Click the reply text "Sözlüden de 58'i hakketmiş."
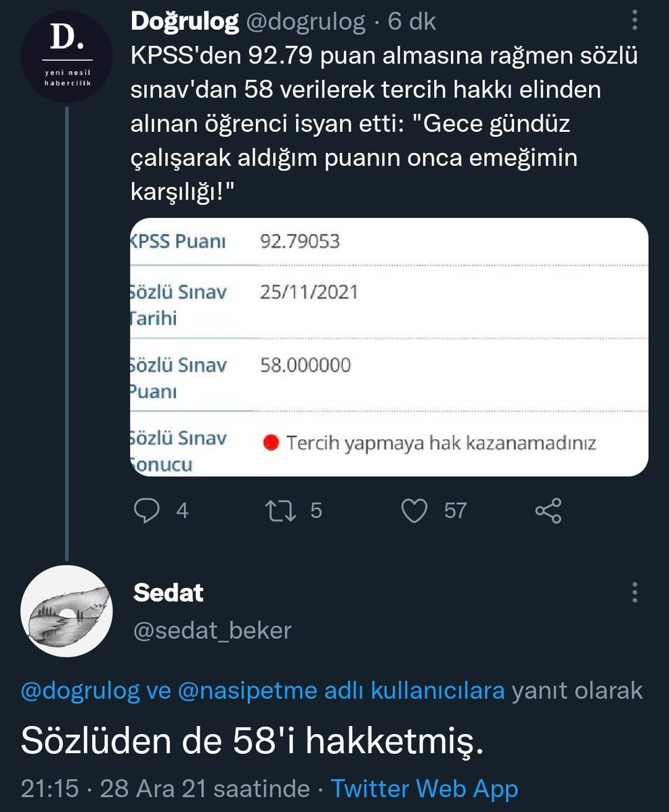This screenshot has height=812, width=669. tap(253, 742)
